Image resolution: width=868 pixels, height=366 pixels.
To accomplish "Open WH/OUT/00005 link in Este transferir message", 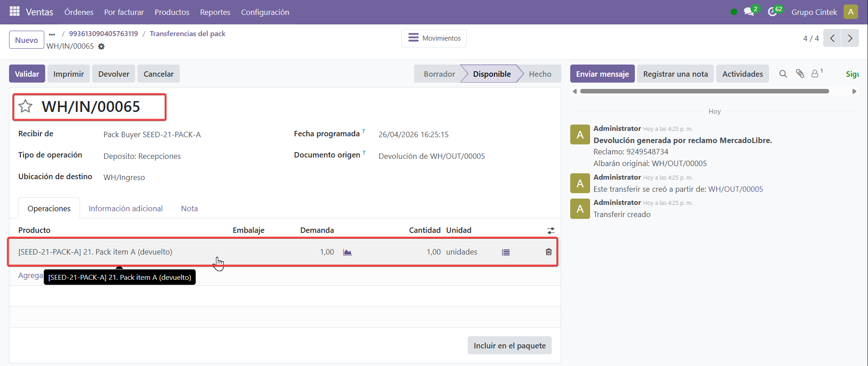I will click(736, 189).
